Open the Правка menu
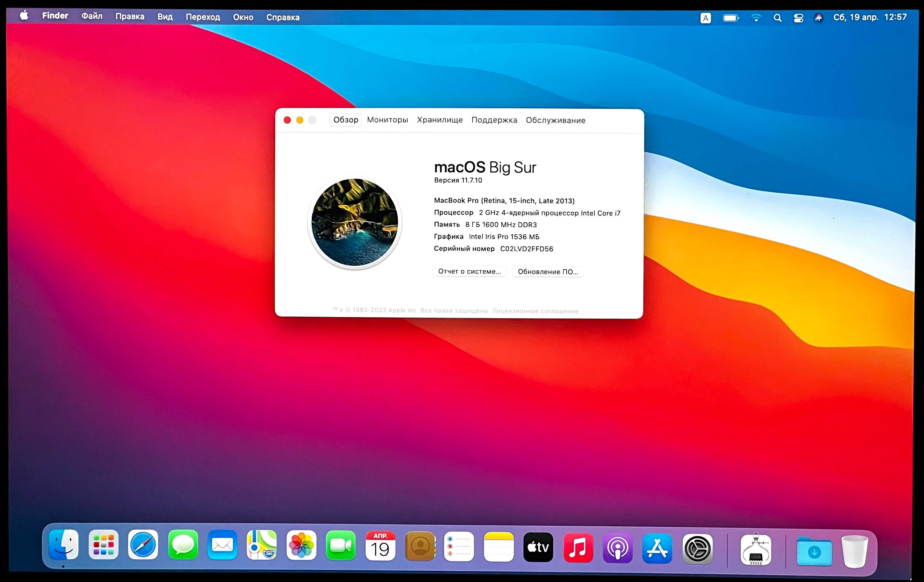This screenshot has width=924, height=582. tap(130, 17)
